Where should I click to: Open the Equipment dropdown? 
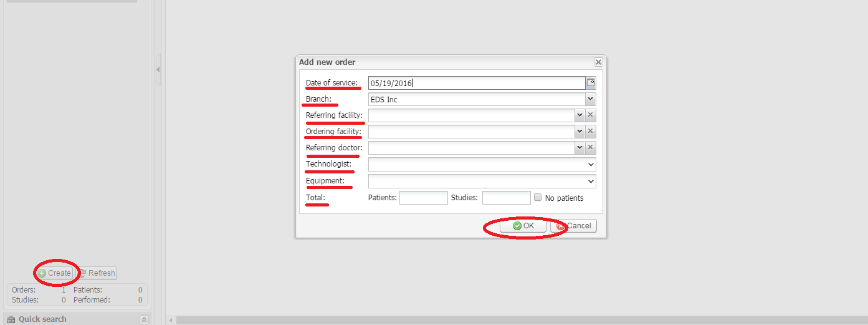591,181
